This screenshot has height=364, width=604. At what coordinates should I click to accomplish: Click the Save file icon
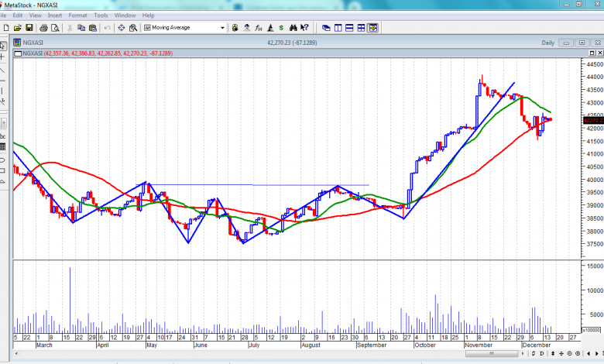point(29,28)
